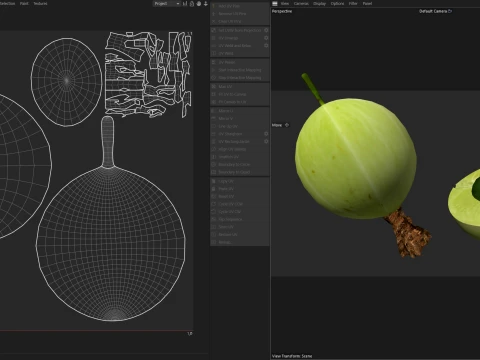Click the icon next to Default Camera
Viewport: 480px width, 360px height.
click(x=450, y=11)
